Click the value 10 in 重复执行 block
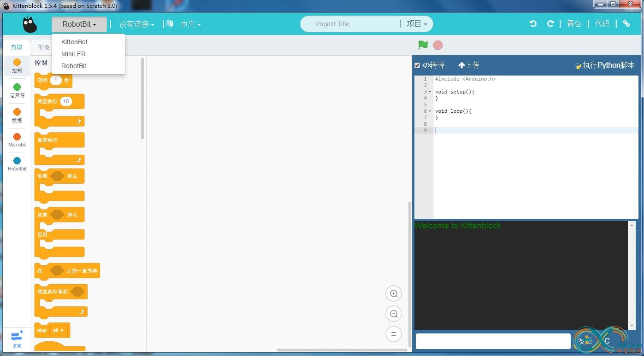The image size is (644, 356). click(x=66, y=101)
